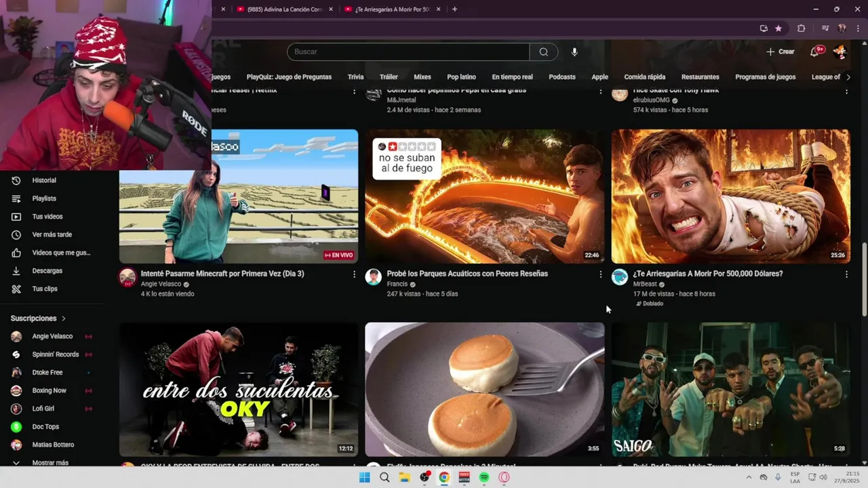868x488 pixels.
Task: Click Opera GX taskbar icon
Action: (504, 477)
